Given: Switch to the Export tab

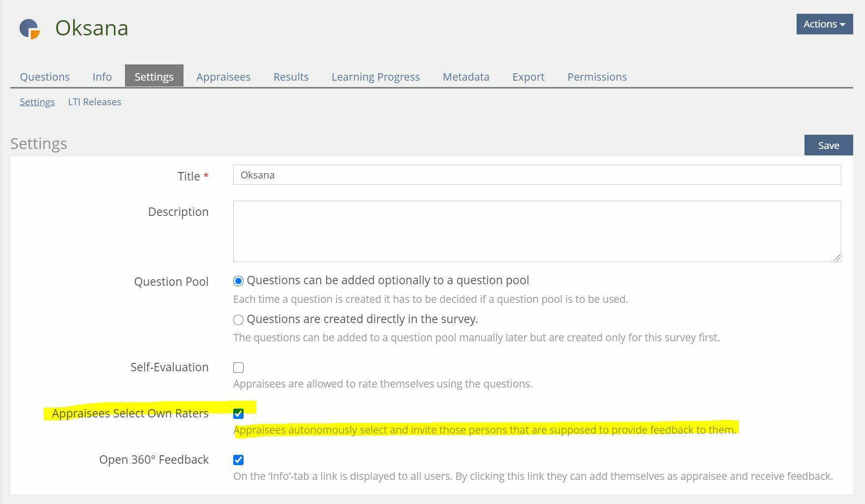Looking at the screenshot, I should pyautogui.click(x=528, y=77).
